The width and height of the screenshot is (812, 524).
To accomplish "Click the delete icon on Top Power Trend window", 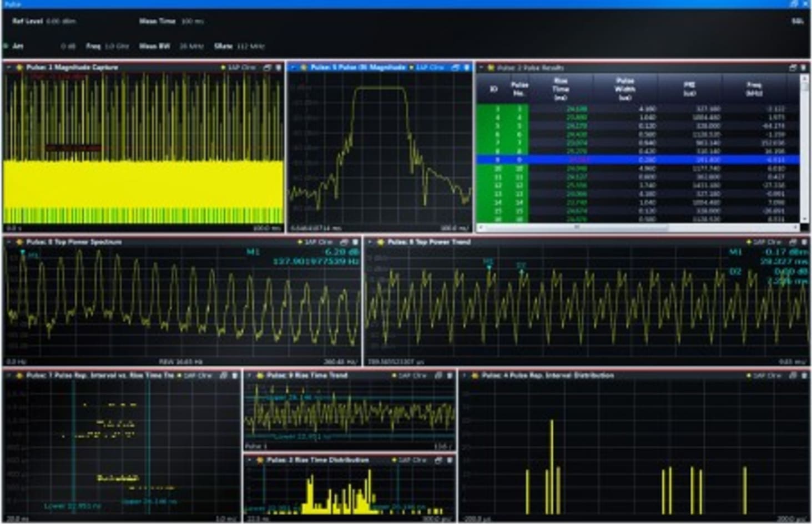I will pos(804,241).
